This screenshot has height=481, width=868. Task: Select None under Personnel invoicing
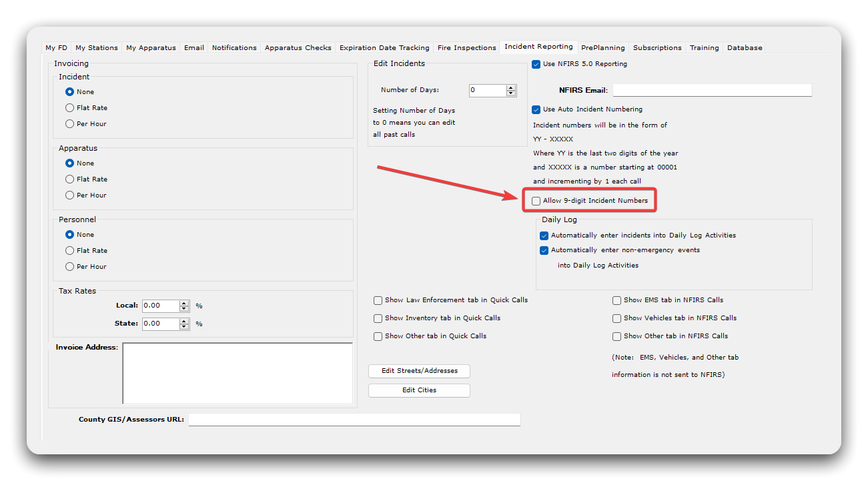(69, 235)
